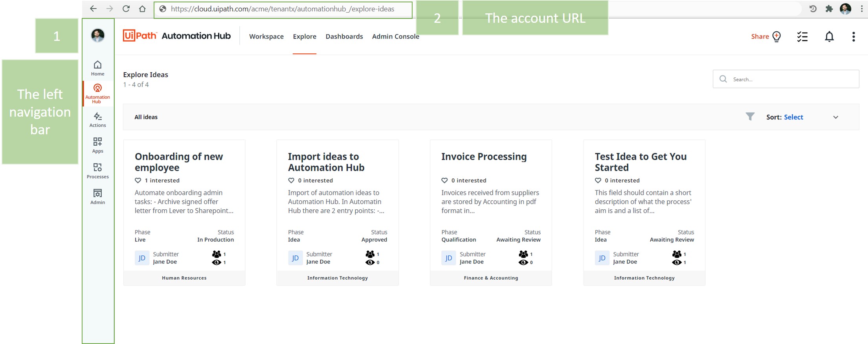Switch to the Workspace tab
868x344 pixels.
266,37
